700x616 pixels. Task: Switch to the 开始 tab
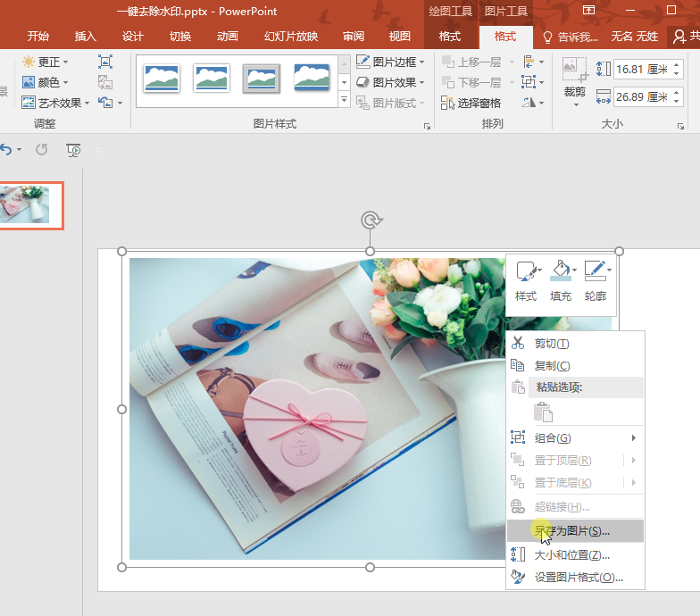tap(38, 36)
